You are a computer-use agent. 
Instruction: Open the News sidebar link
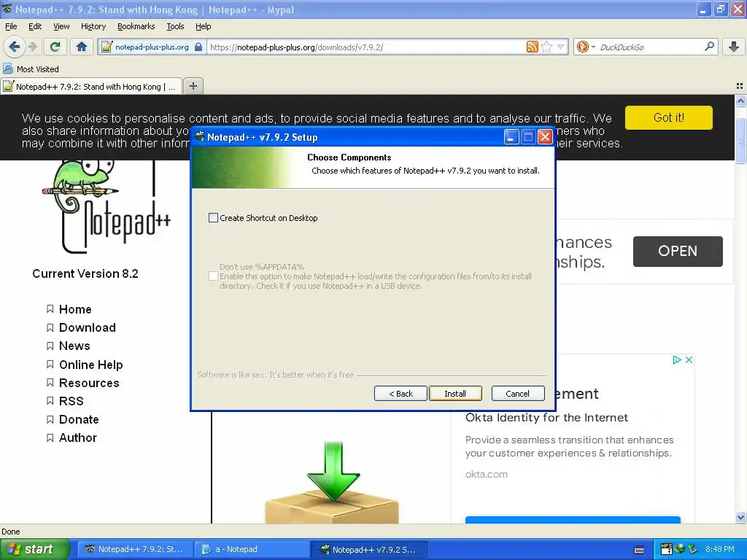point(74,346)
